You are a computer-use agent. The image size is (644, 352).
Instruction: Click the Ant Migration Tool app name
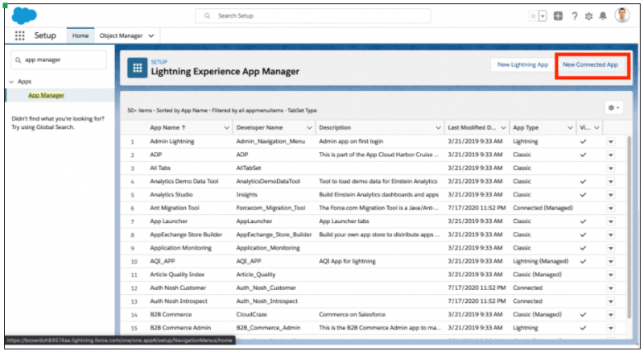175,208
